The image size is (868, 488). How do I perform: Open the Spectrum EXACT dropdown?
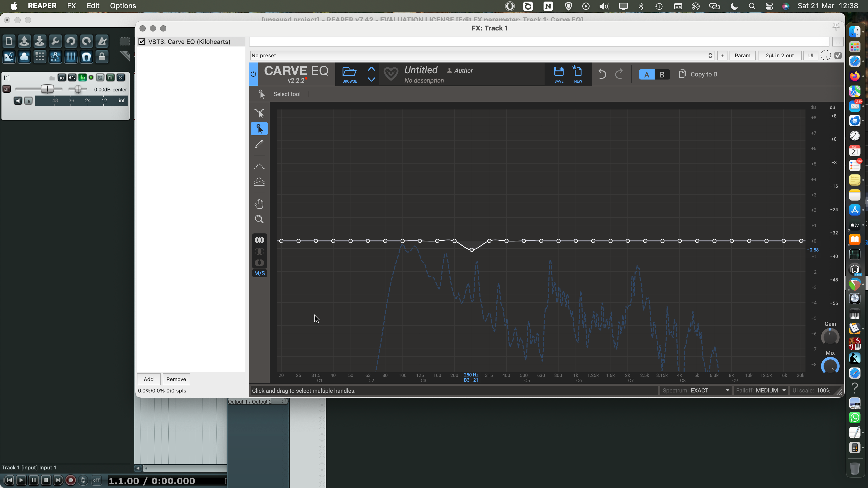[695, 390]
